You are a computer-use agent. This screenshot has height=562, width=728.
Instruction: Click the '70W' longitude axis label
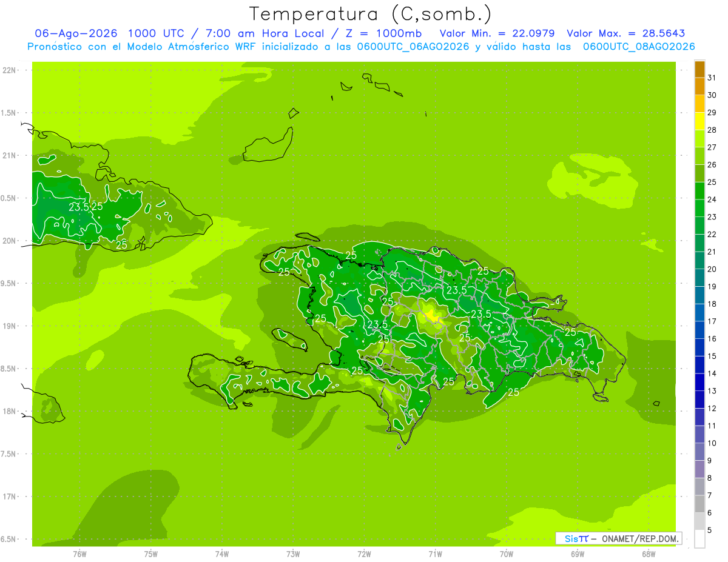pyautogui.click(x=507, y=554)
